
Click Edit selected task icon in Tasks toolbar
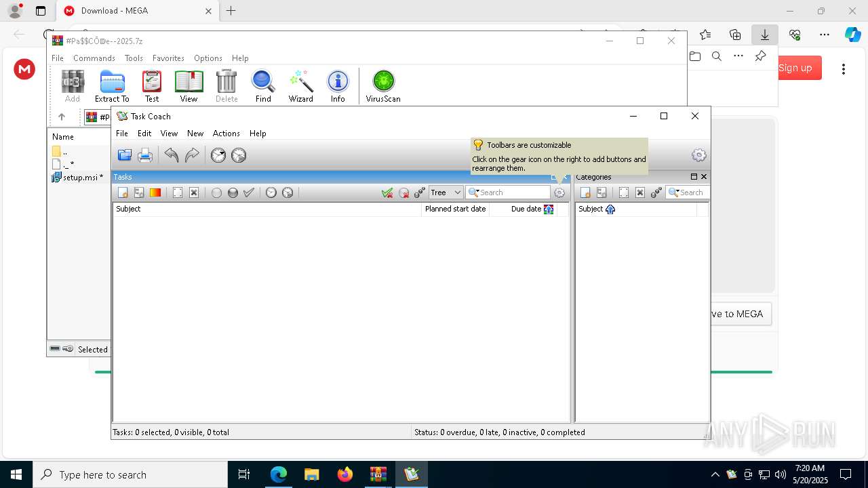178,192
